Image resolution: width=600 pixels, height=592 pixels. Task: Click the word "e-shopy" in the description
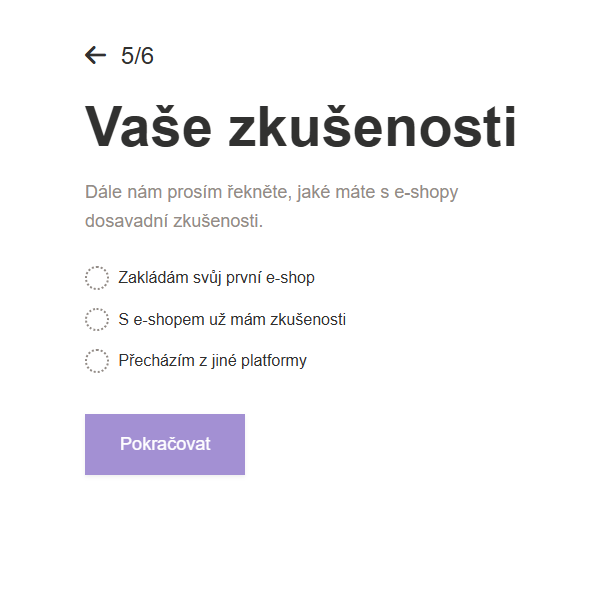(x=426, y=191)
